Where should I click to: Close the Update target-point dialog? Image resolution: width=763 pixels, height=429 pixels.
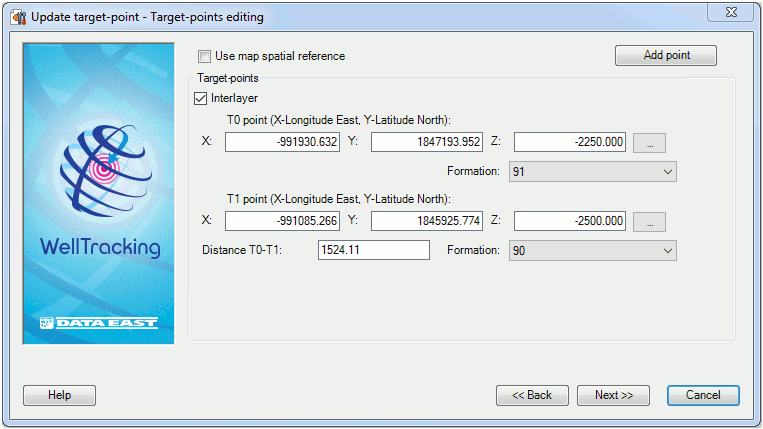[x=731, y=12]
